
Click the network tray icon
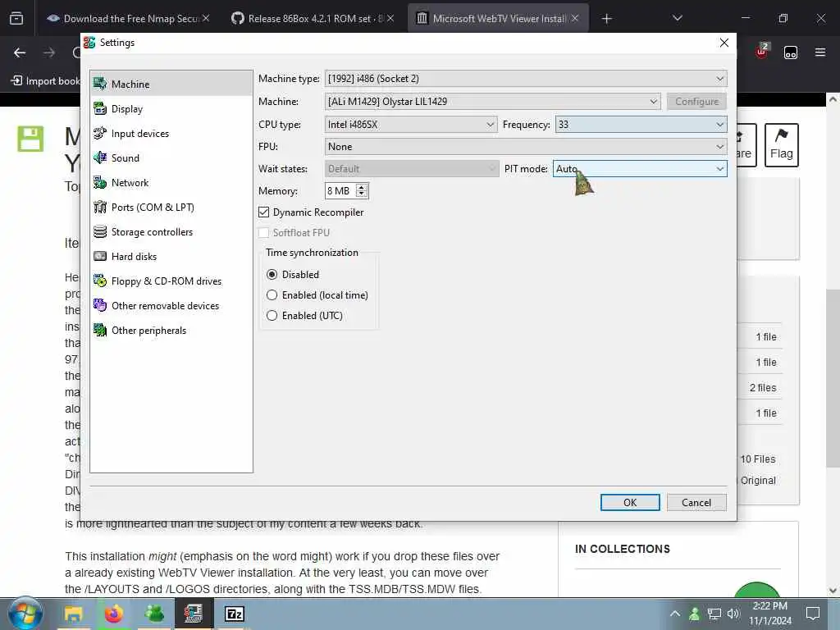[714, 614]
